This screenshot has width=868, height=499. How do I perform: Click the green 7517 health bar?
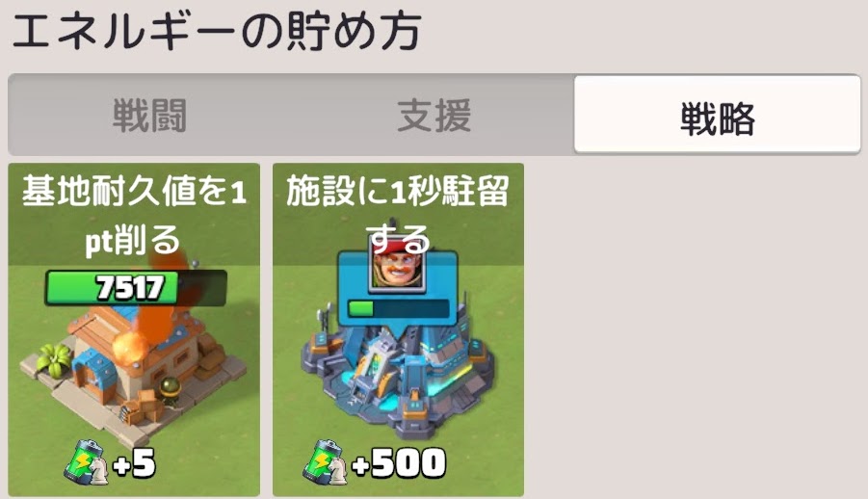click(136, 288)
